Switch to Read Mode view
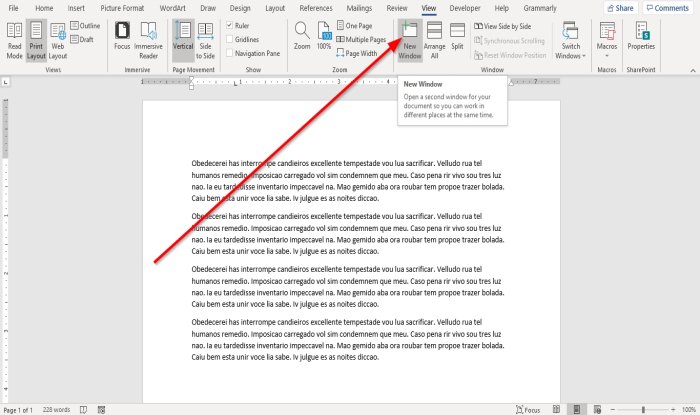The image size is (700, 415). pyautogui.click(x=14, y=41)
